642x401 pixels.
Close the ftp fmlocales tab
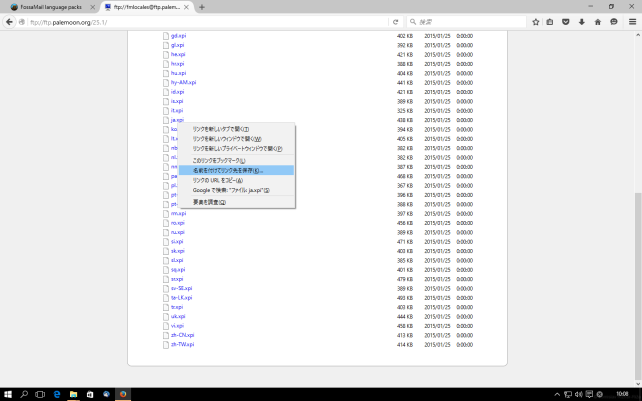tap(186, 7)
